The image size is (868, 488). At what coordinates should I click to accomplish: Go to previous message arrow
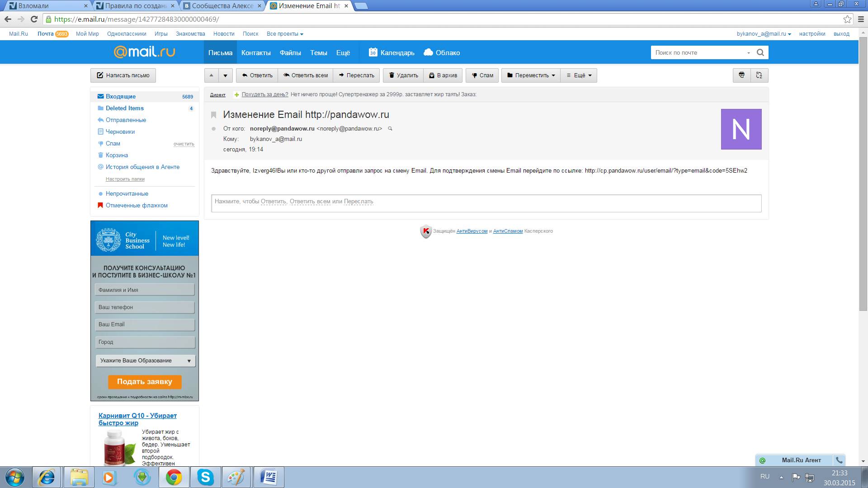pos(211,75)
